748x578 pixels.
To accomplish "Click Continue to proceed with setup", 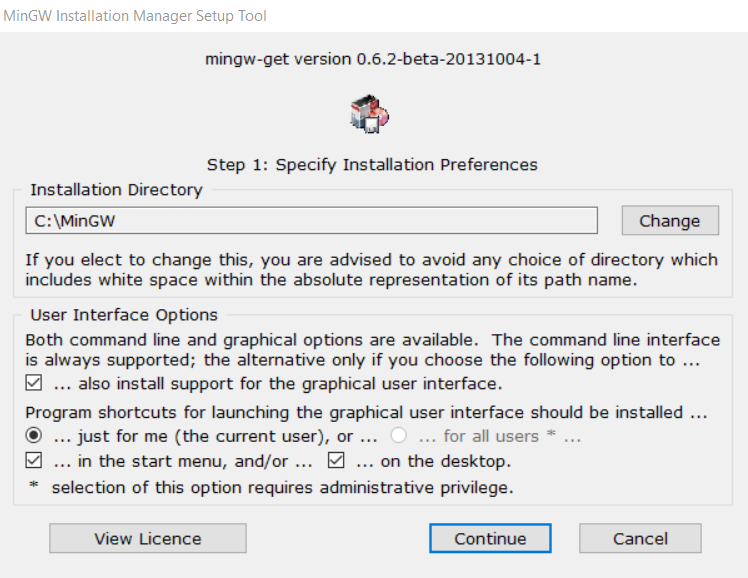I will tap(490, 538).
